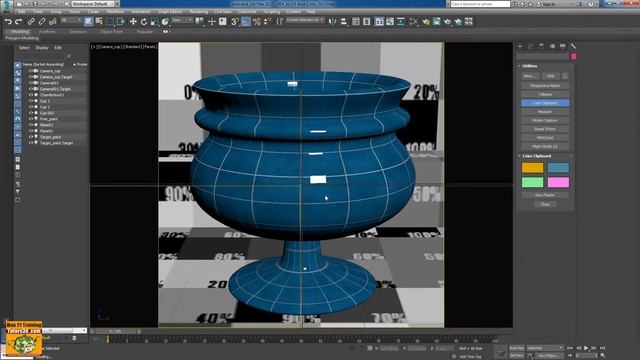Toggle the Spinner Snap button
This screenshot has height=360, width=640.
point(267,22)
